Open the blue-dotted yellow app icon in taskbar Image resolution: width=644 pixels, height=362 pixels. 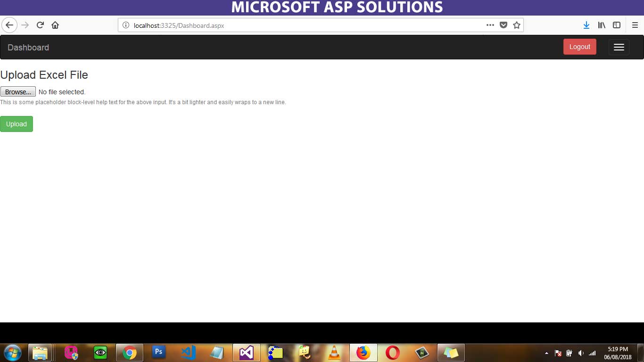click(x=276, y=353)
